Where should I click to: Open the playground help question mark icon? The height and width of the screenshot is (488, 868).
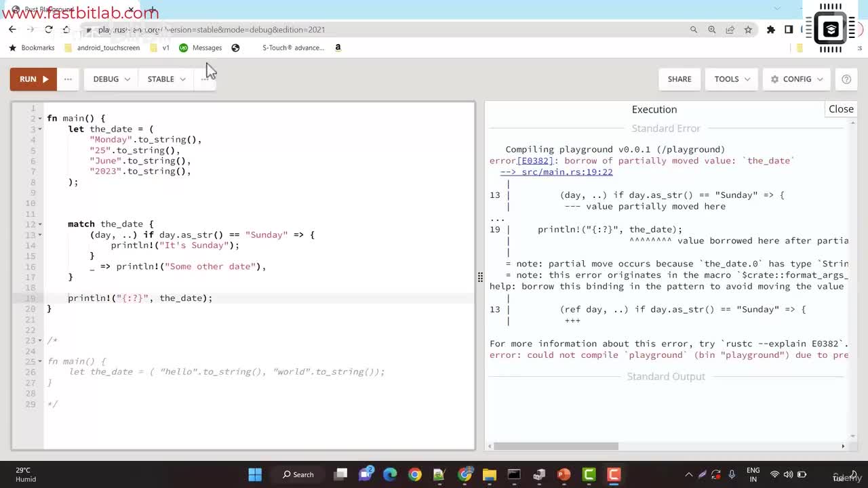[x=846, y=79]
